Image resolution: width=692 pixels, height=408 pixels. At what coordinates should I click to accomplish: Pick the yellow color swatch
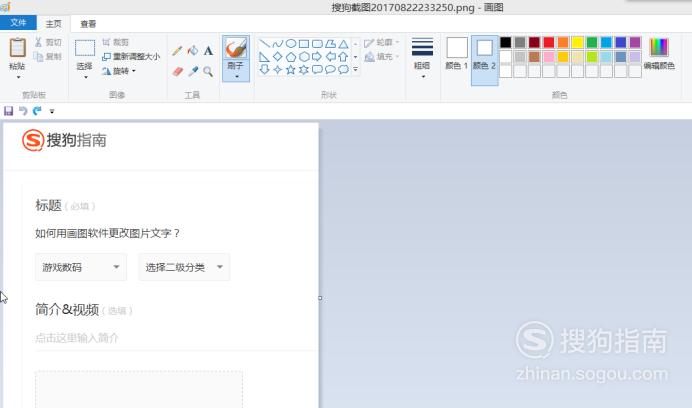pyautogui.click(x=577, y=42)
